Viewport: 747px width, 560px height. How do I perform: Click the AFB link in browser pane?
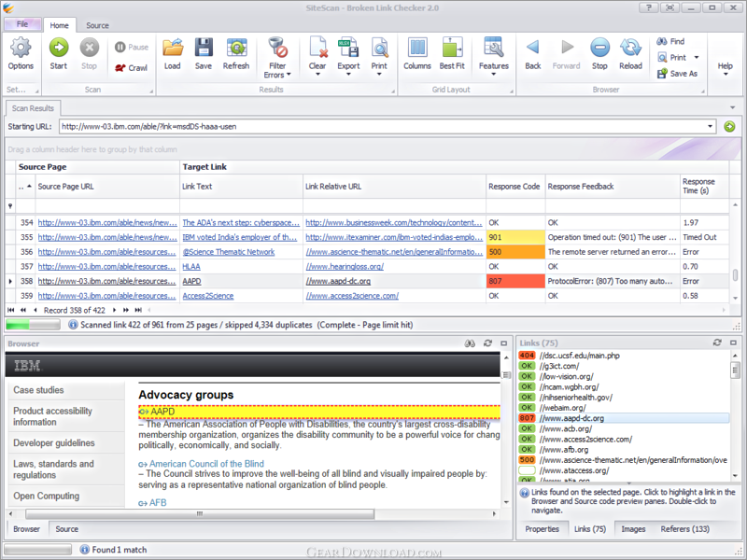coord(158,503)
